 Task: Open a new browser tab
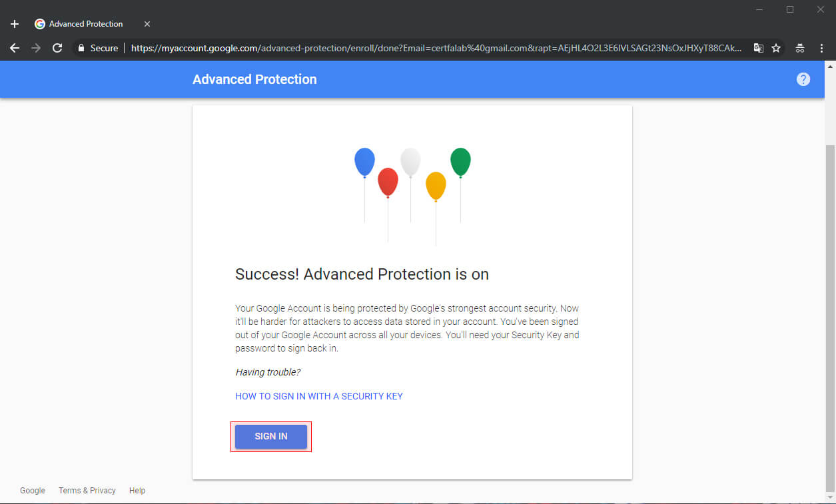click(x=15, y=24)
